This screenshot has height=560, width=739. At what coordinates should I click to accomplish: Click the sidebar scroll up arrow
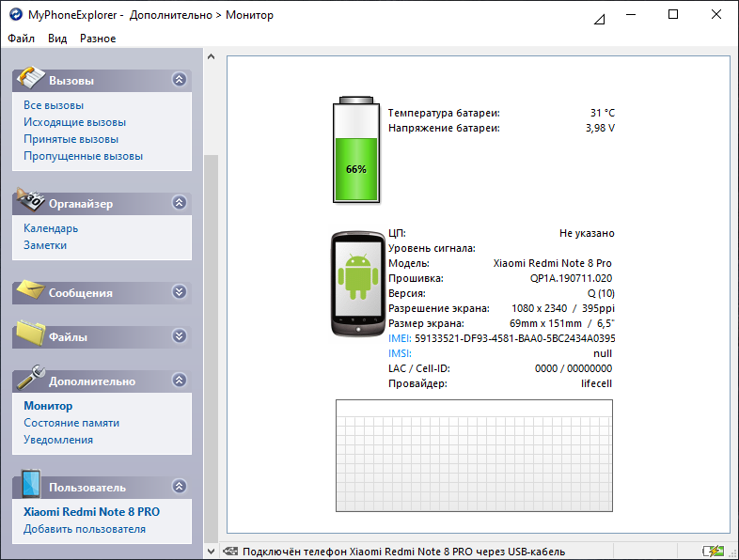click(x=212, y=56)
